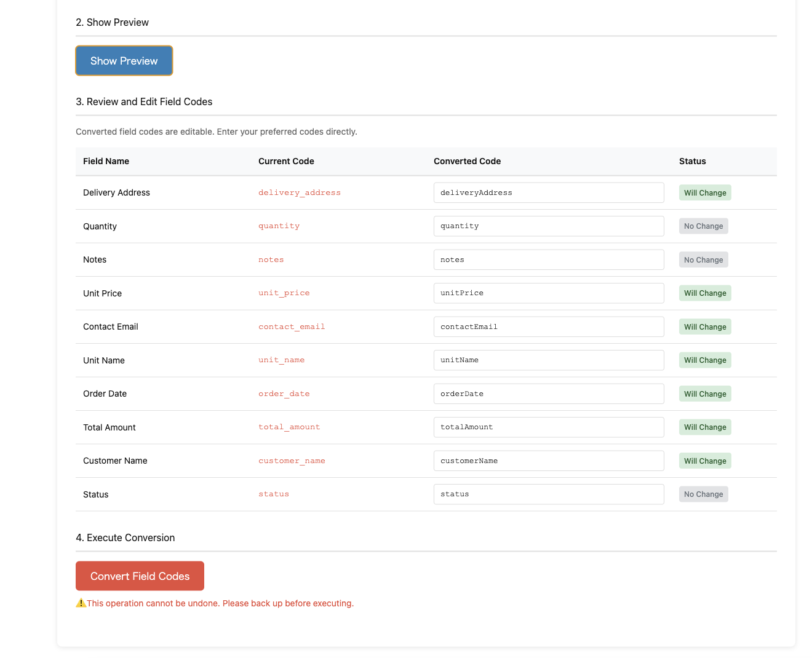Select the contact_email current code

click(x=292, y=327)
